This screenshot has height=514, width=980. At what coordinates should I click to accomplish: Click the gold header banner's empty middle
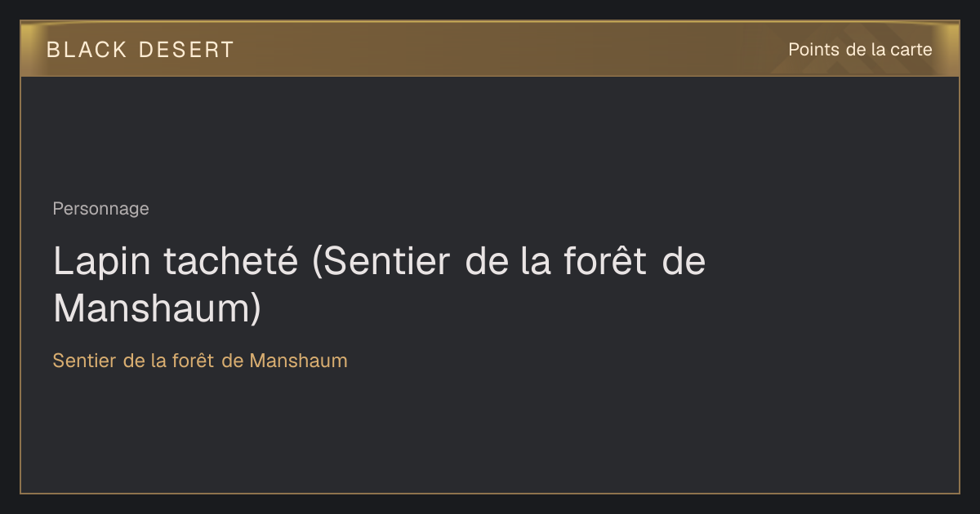pyautogui.click(x=506, y=50)
